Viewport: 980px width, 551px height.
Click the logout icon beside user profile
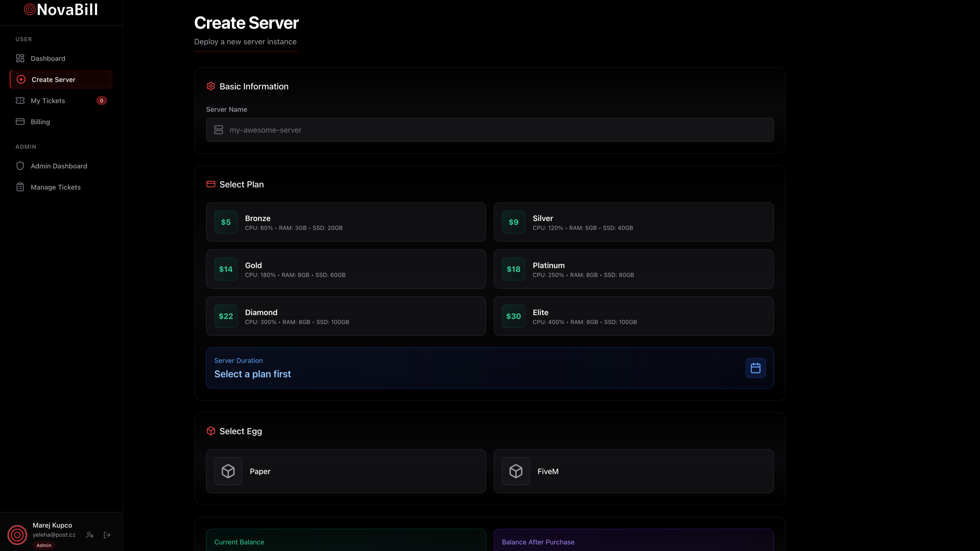coord(107,535)
